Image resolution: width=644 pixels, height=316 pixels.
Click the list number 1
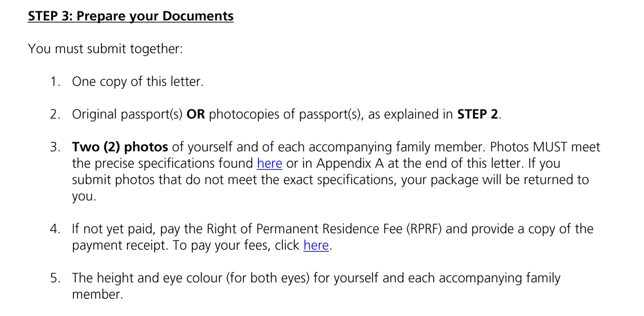(55, 82)
